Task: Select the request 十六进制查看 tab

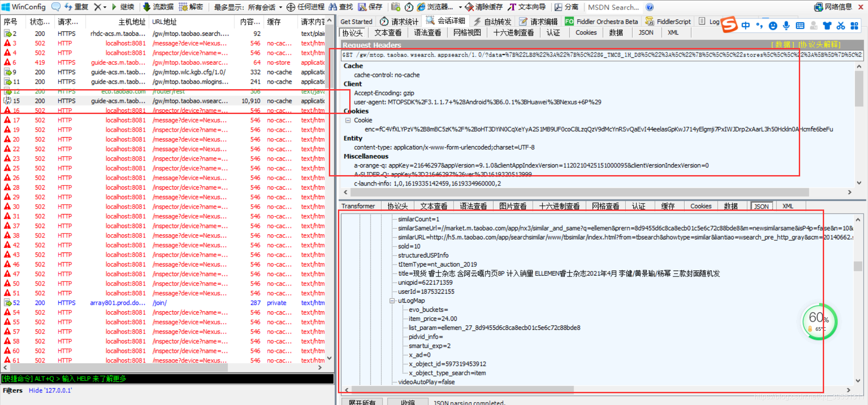Action: 513,33
